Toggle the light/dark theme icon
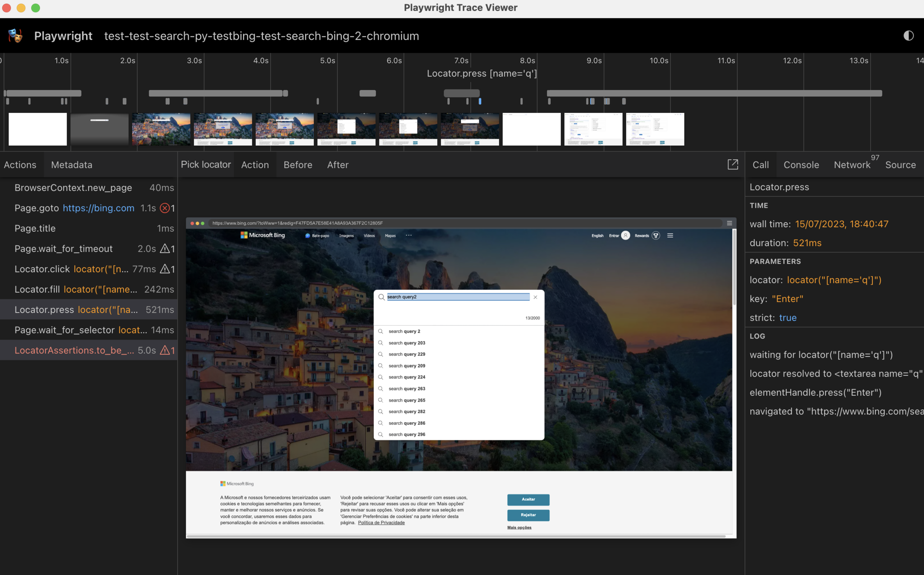This screenshot has height=575, width=924. pyautogui.click(x=908, y=36)
